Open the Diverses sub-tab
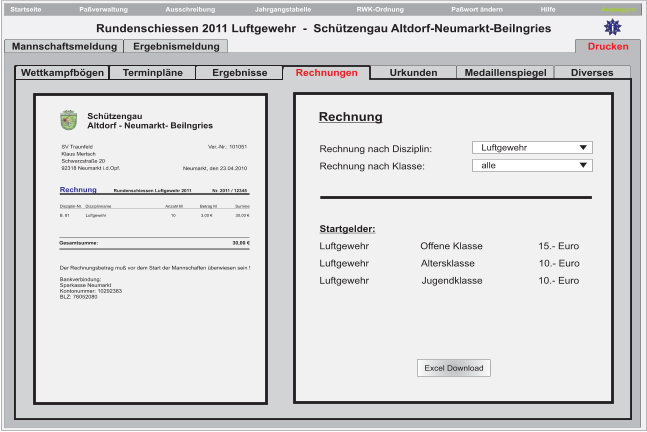 [x=592, y=73]
